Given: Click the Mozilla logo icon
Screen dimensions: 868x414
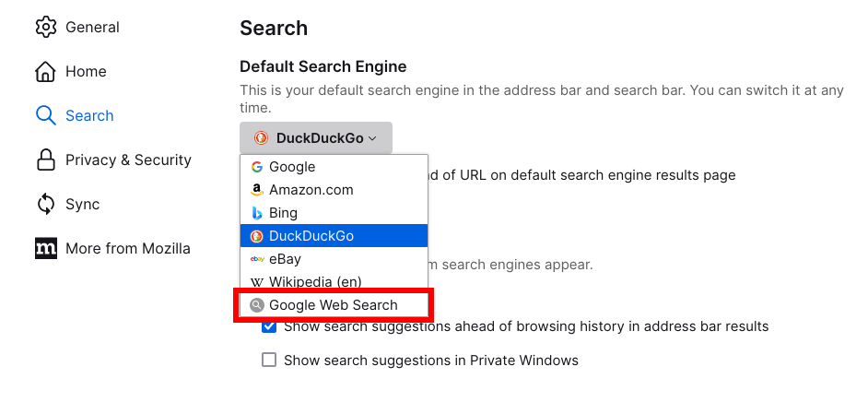Looking at the screenshot, I should [x=46, y=248].
